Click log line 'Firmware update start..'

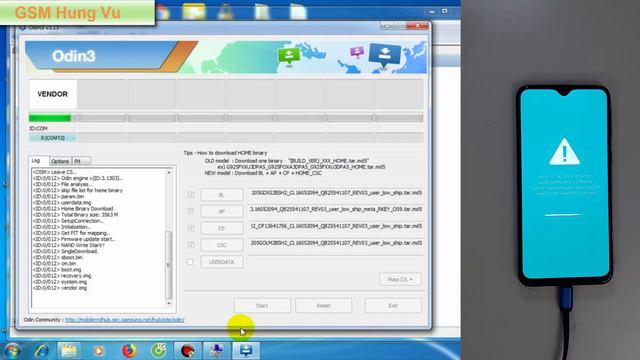pos(74,239)
